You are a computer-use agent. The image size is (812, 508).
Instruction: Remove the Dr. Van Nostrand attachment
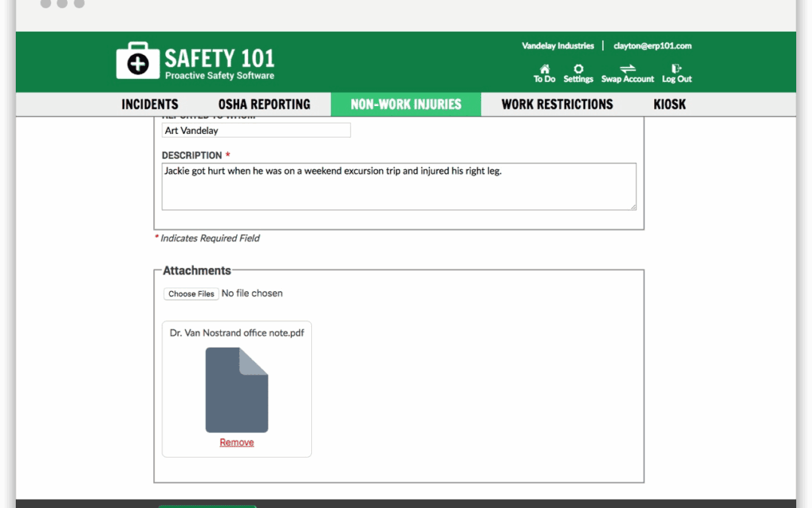pos(237,443)
